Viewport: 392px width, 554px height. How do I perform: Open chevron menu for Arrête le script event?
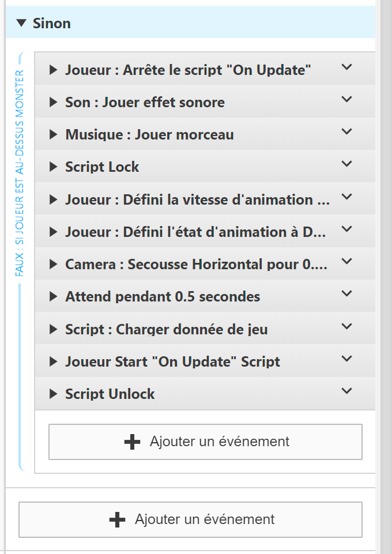pos(346,67)
